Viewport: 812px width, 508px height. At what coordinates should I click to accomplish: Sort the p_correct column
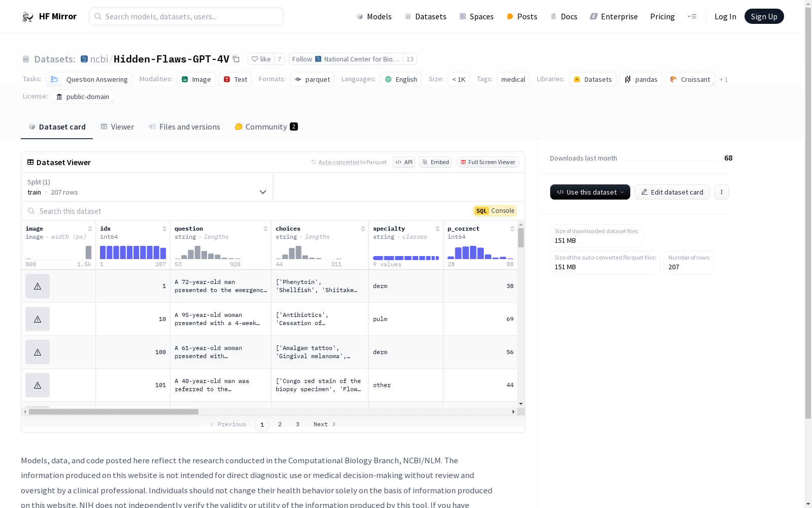[512, 229]
